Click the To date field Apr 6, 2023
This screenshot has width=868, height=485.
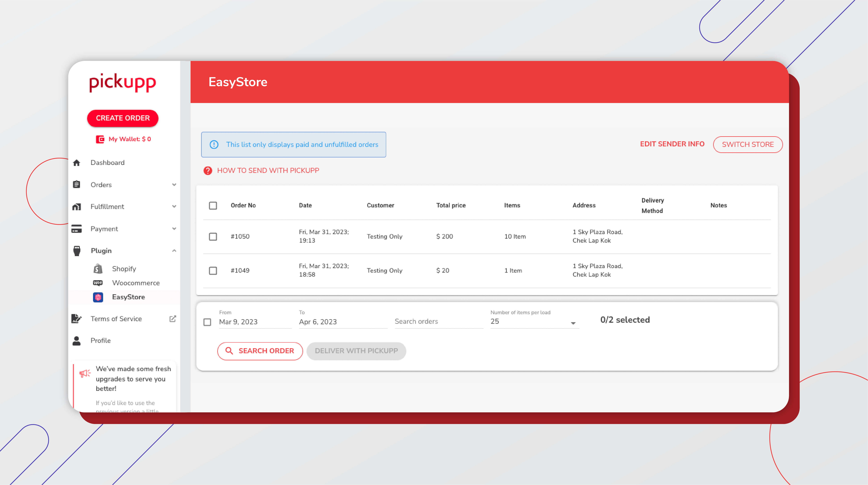coord(343,322)
